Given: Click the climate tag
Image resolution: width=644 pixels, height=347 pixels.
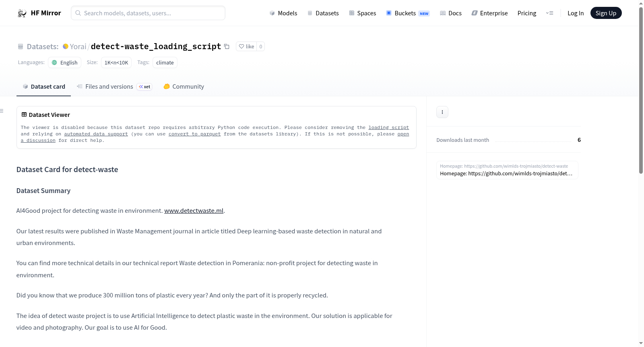Looking at the screenshot, I should pyautogui.click(x=165, y=62).
